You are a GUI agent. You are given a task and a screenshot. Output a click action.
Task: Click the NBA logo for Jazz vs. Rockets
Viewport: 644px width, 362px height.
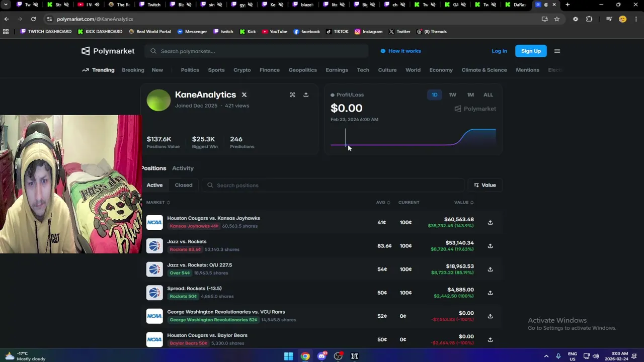coord(154,246)
